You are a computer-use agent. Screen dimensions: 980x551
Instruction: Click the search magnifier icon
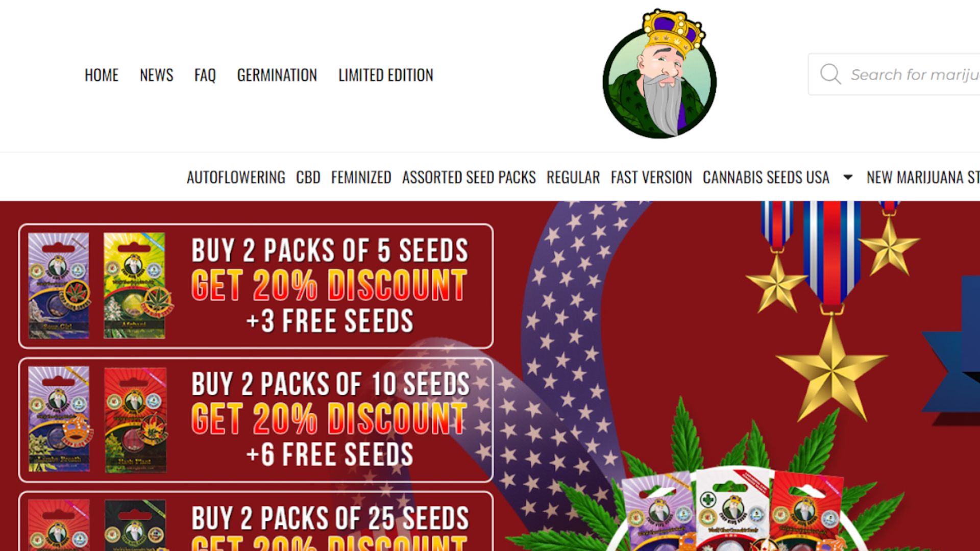[830, 74]
